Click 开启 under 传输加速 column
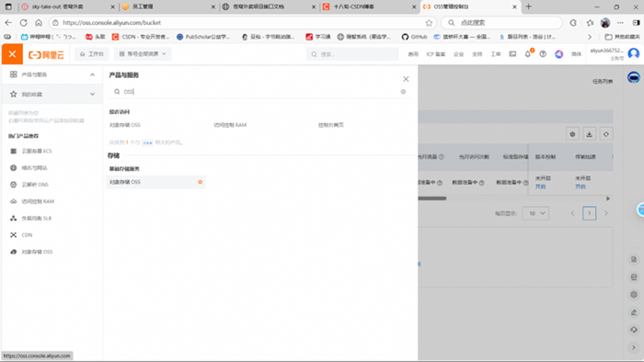 click(581, 187)
